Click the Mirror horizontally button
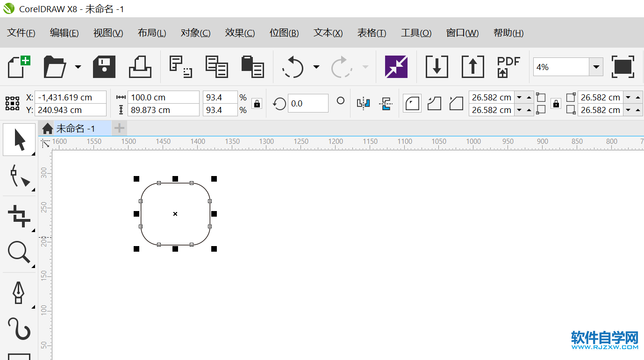 point(363,104)
